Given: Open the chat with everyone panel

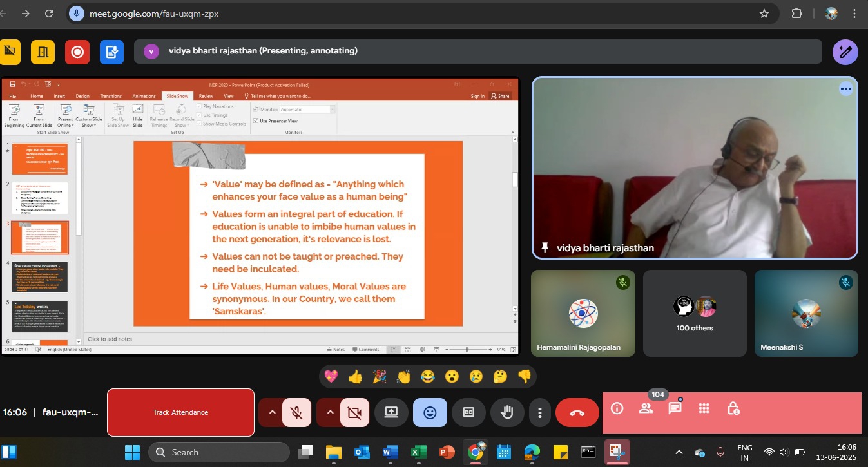Looking at the screenshot, I should tap(675, 408).
